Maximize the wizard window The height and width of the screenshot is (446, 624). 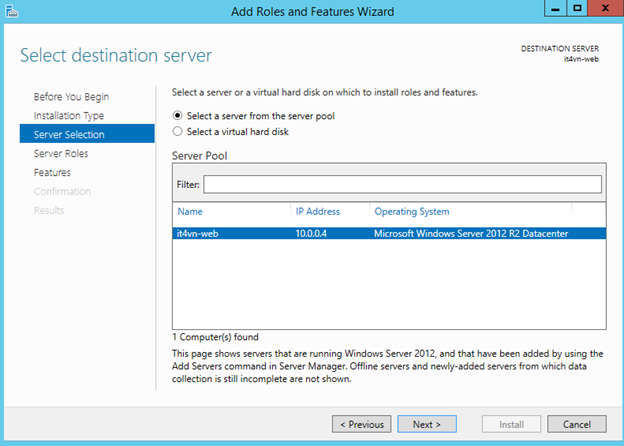[x=577, y=9]
